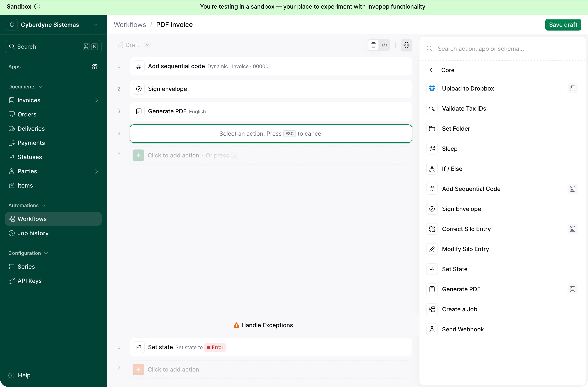Open Deliveries in the sidebar
588x387 pixels.
(53, 129)
